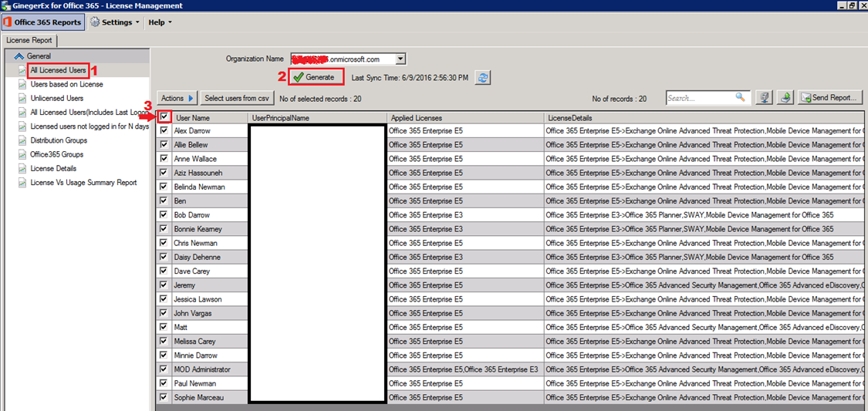Image resolution: width=868 pixels, height=411 pixels.
Task: Click the filter icon next to the search box
Action: (765, 98)
